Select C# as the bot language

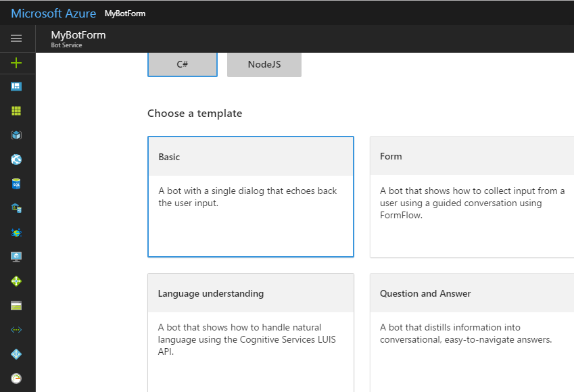pos(183,65)
